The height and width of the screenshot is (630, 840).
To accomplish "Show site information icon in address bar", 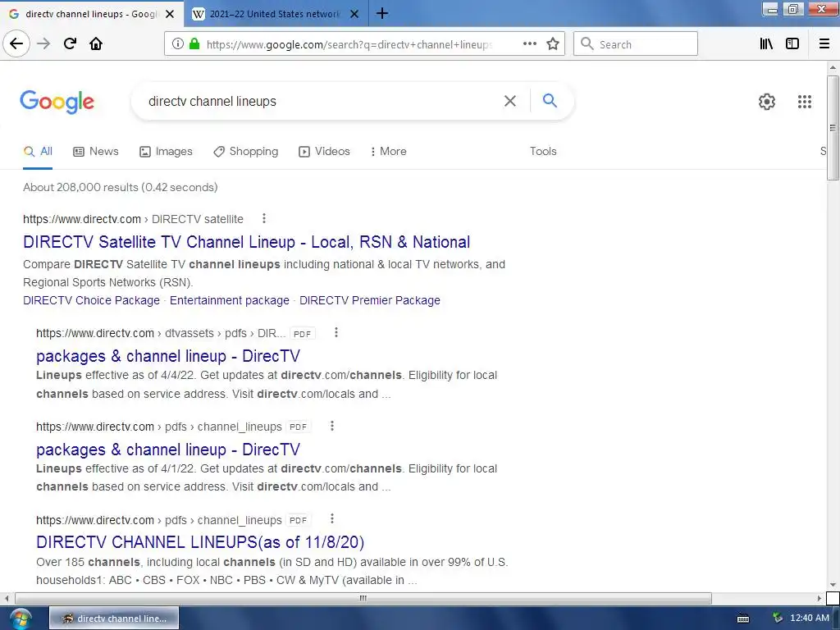I will (x=177, y=44).
